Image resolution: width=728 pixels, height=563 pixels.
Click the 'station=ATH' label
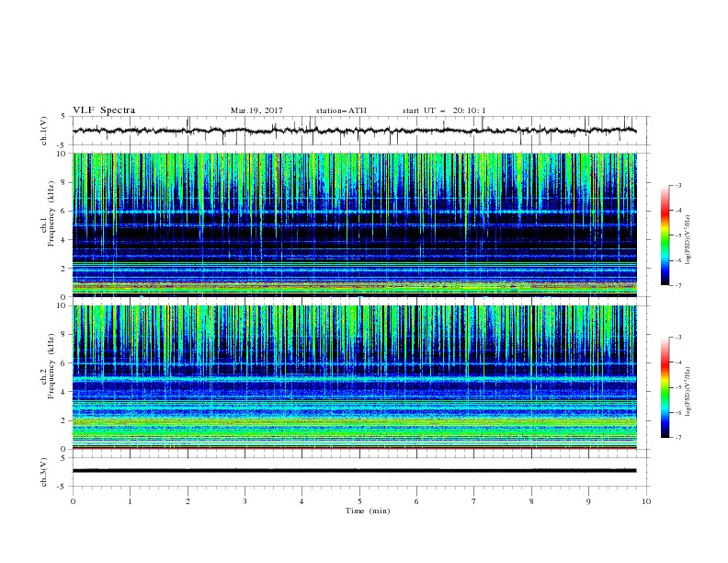[x=341, y=110]
